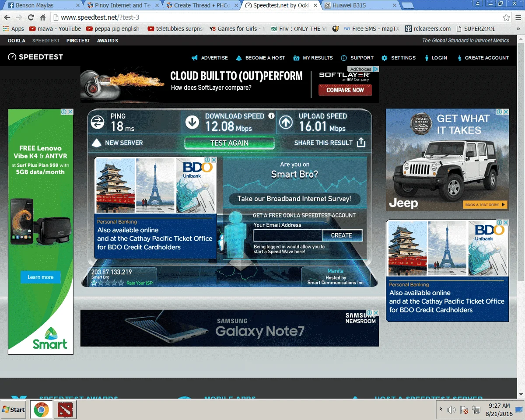Image resolution: width=525 pixels, height=420 pixels.
Task: Open Dota 2 from the taskbar
Action: pyautogui.click(x=65, y=409)
